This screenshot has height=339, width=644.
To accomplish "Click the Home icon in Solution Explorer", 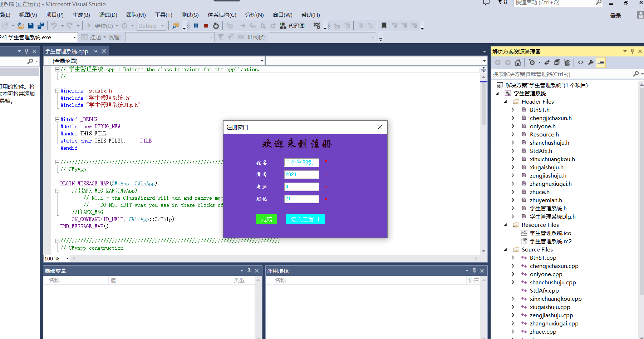I will tap(518, 63).
